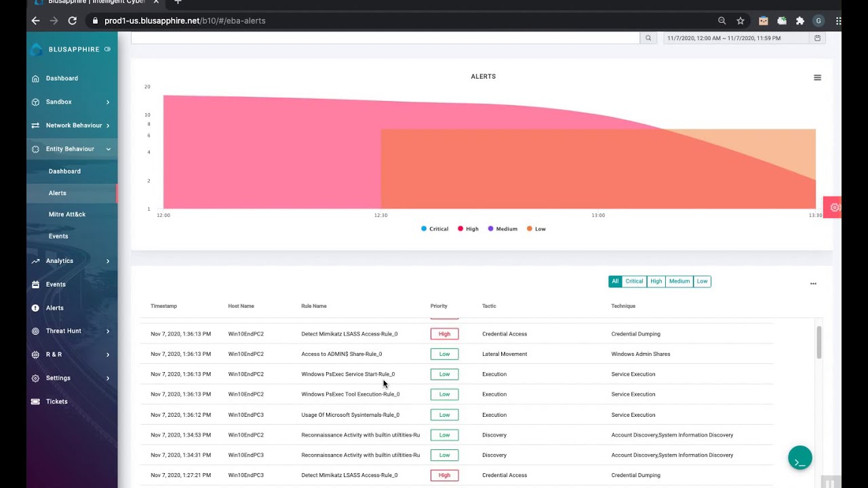Select 'Windows PsExec Tool Execution-Rule_0' text

pyautogui.click(x=351, y=394)
